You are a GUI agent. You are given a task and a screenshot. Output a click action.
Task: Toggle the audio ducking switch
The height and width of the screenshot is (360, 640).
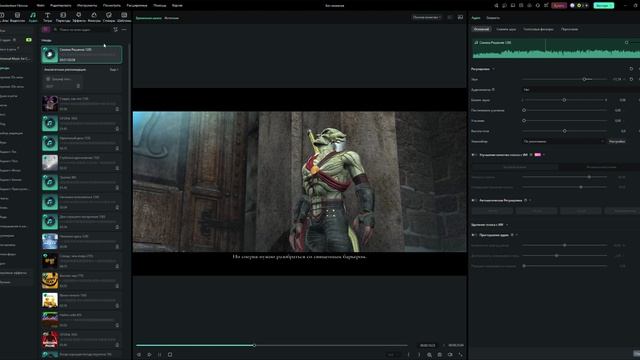(474, 235)
